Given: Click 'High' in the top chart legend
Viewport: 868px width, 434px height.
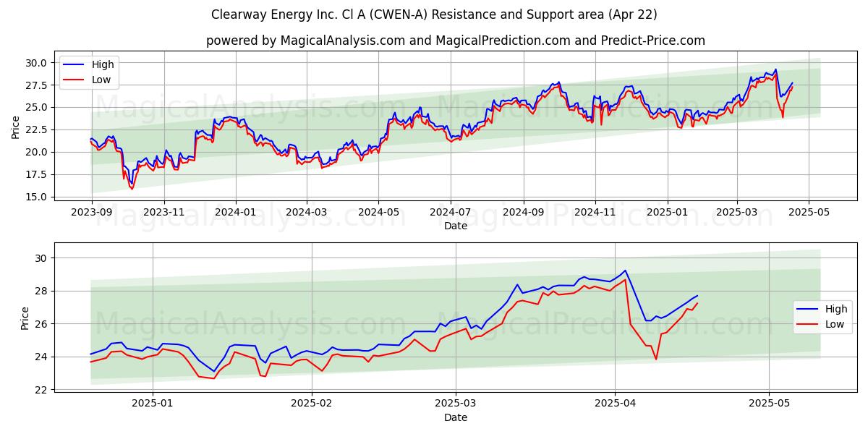Looking at the screenshot, I should (103, 64).
